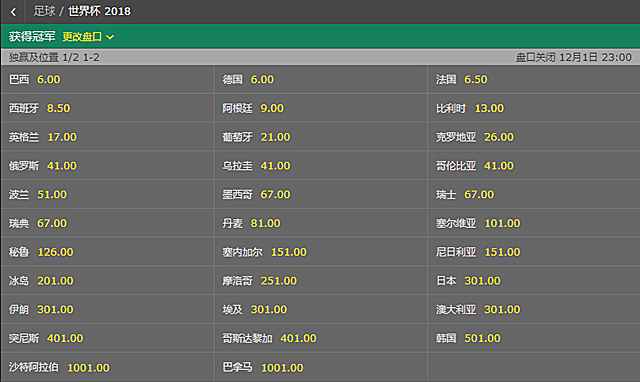The height and width of the screenshot is (382, 640).
Task: Select 克罗地亚 odds 26.00
Action: click(x=534, y=137)
